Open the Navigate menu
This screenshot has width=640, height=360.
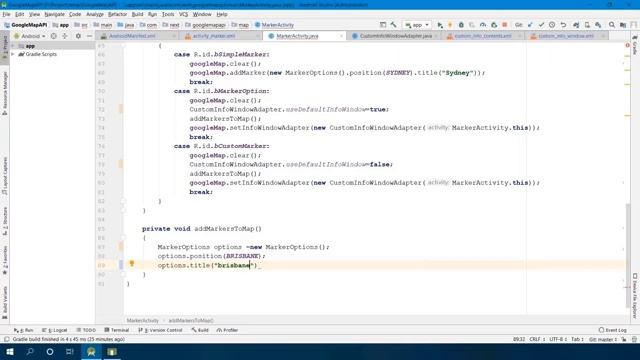coord(54,14)
